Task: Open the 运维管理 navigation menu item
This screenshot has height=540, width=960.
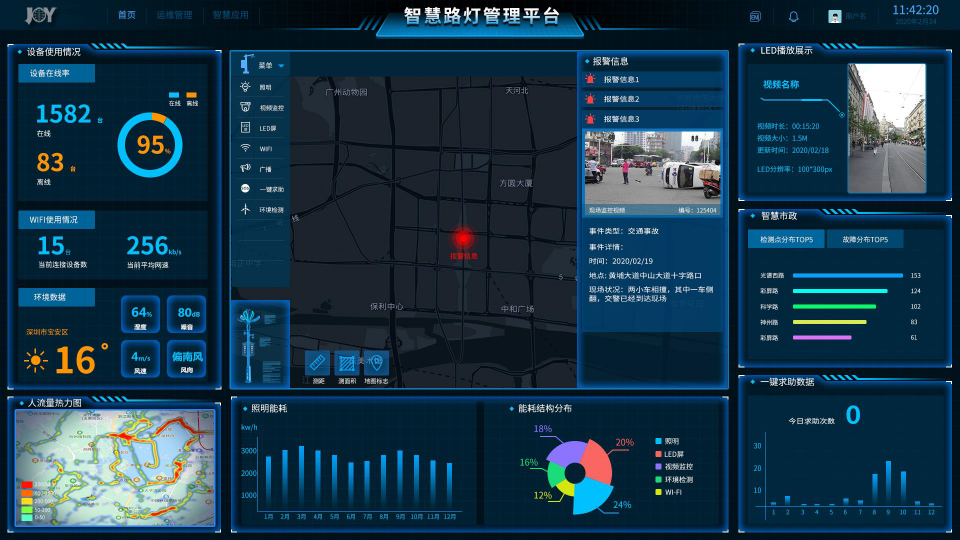Action: [174, 16]
